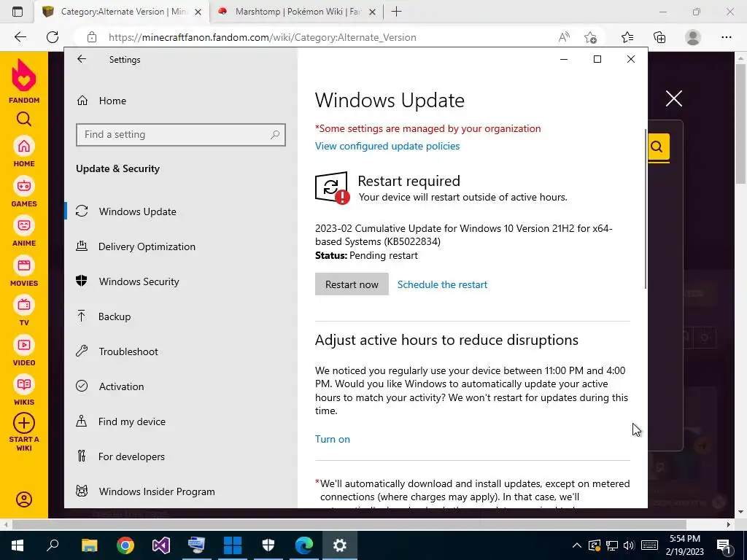Click magnifier icon in Find a setting box
747x560 pixels.
click(x=275, y=135)
